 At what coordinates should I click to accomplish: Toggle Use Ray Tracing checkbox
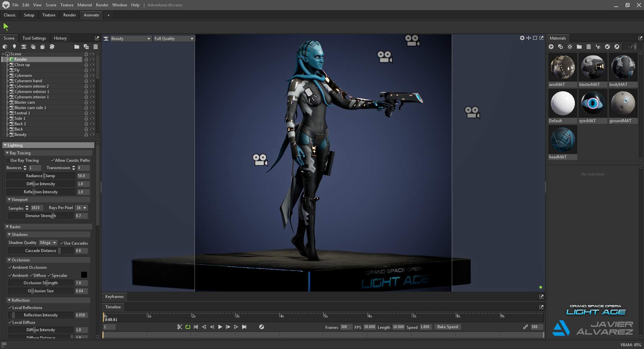8,160
